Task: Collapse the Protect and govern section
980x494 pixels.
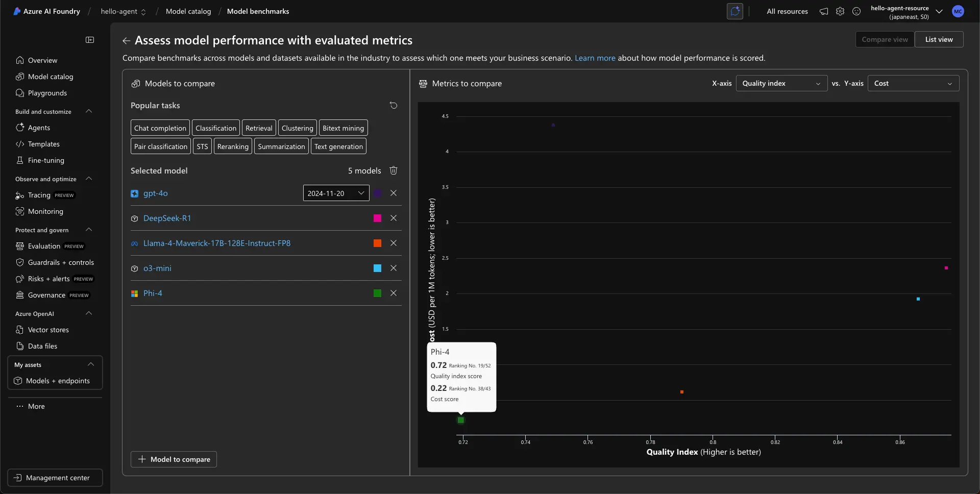Action: pos(89,230)
